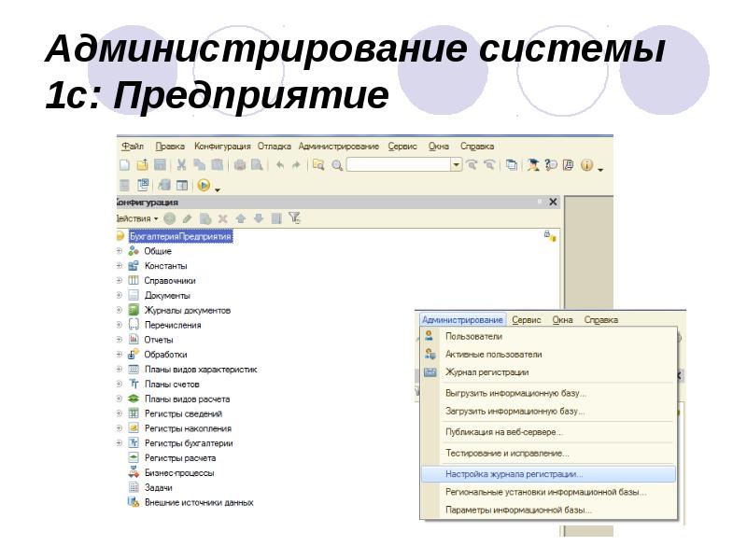Select Регистры накопления in the tree
747x560 pixels.
tap(188, 428)
